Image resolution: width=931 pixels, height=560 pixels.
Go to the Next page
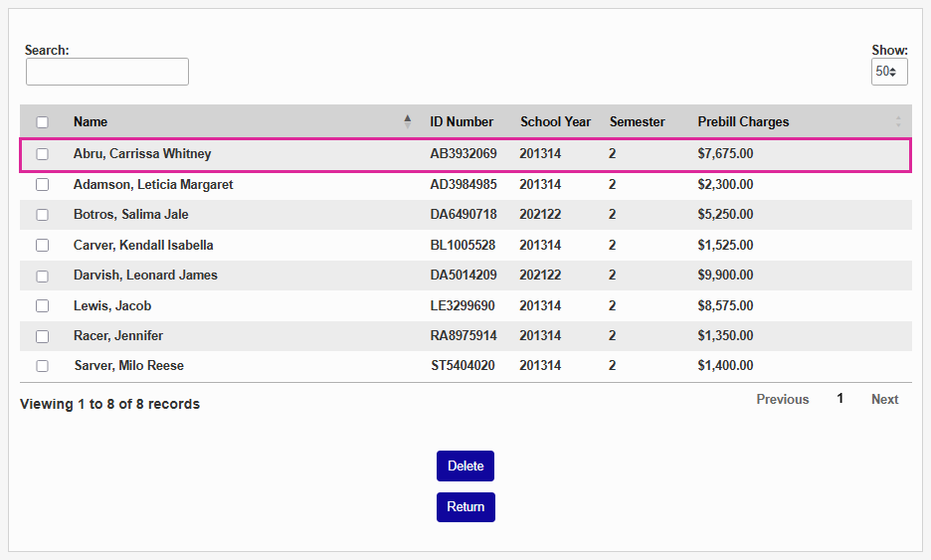click(x=884, y=399)
